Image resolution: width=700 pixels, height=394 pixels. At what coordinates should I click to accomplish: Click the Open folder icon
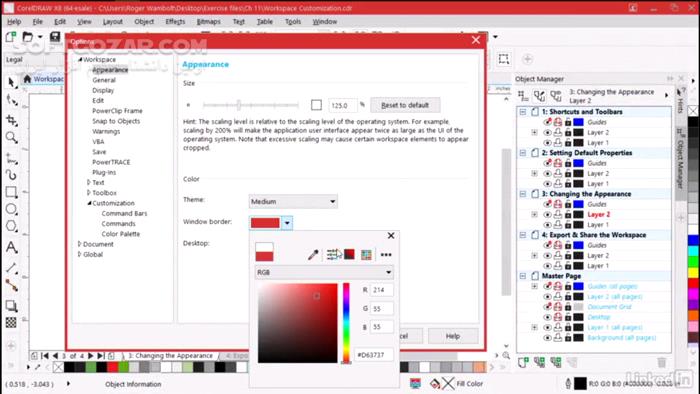coord(28,37)
